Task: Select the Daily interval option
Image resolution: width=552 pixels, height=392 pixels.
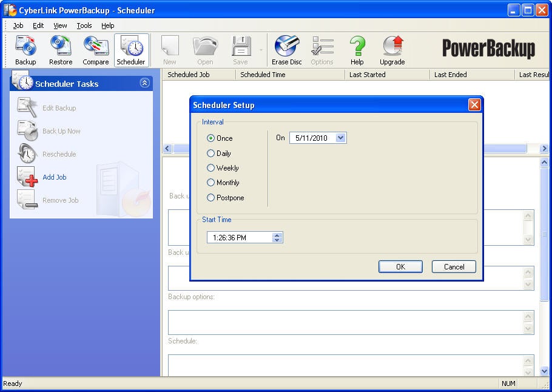Action: click(x=211, y=154)
